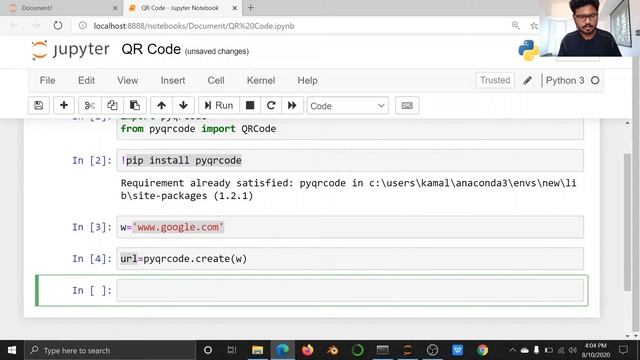Image resolution: width=640 pixels, height=360 pixels.
Task: Open the Insert menu
Action: coord(173,80)
